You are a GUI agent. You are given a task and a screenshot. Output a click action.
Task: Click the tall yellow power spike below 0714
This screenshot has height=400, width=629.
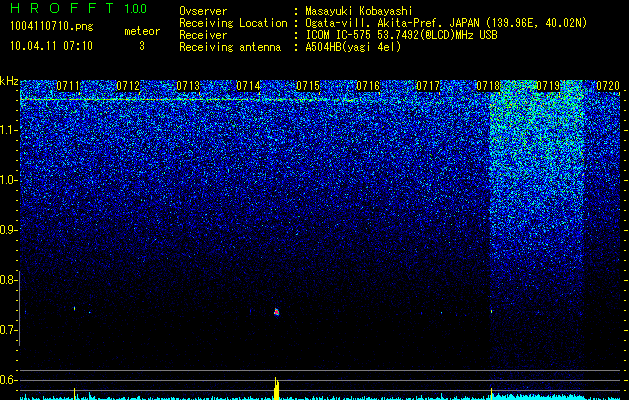coord(276,388)
